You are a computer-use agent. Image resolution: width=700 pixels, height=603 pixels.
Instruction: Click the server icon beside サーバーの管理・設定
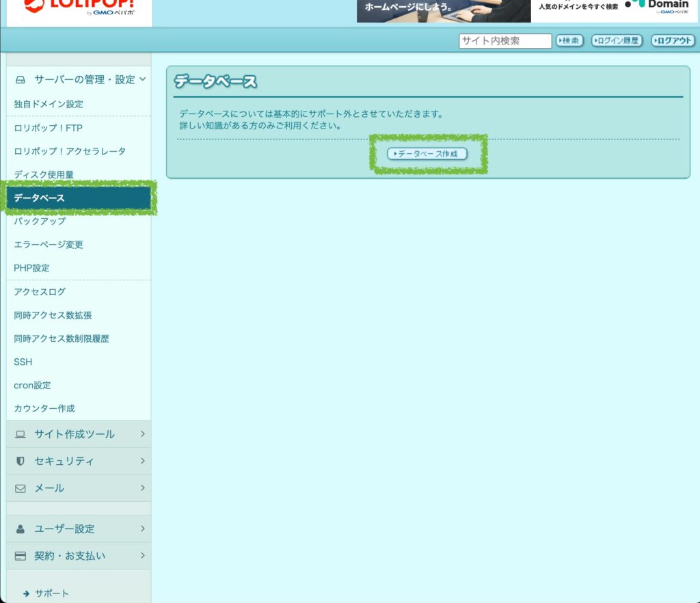(x=21, y=80)
